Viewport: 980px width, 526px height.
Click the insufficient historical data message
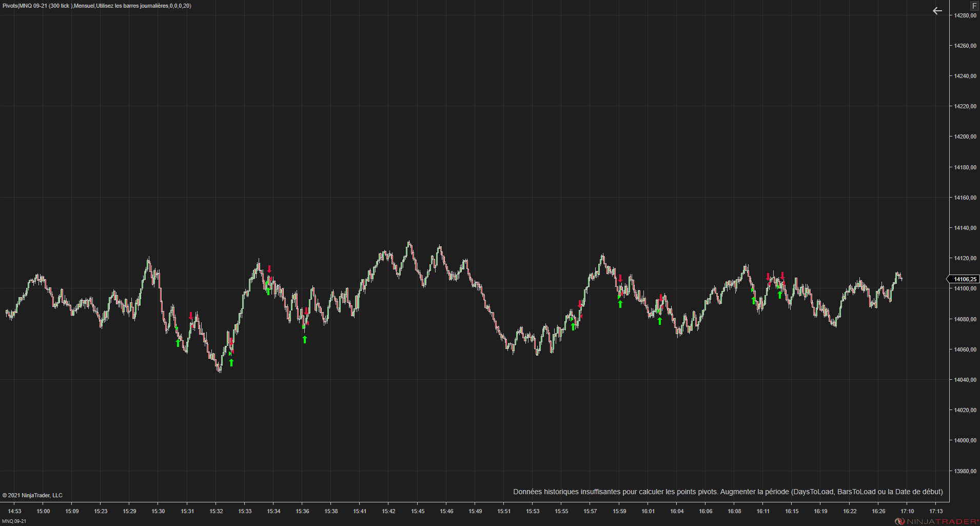pos(728,492)
